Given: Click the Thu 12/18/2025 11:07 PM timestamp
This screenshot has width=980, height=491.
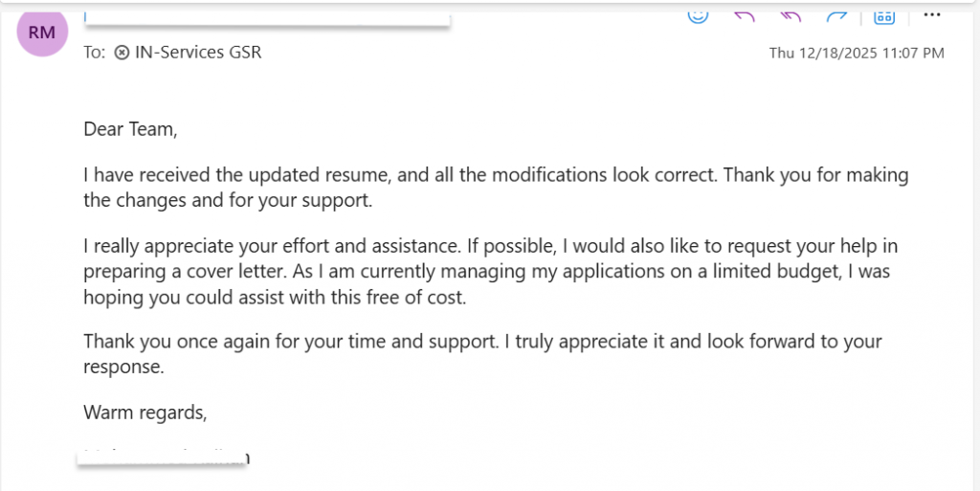Looking at the screenshot, I should click(857, 54).
